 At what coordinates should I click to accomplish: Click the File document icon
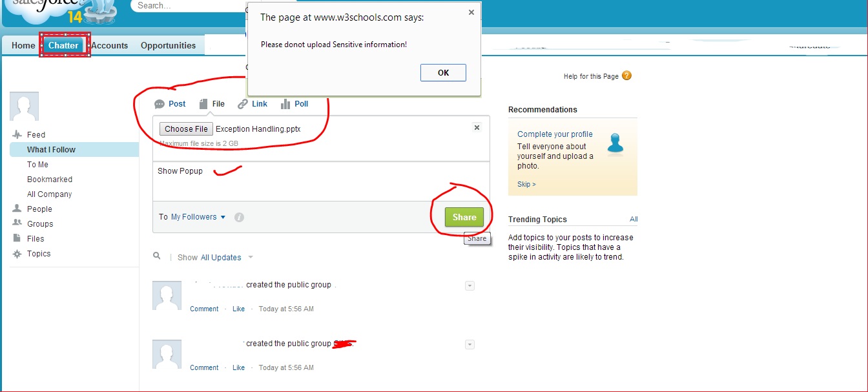(x=203, y=104)
